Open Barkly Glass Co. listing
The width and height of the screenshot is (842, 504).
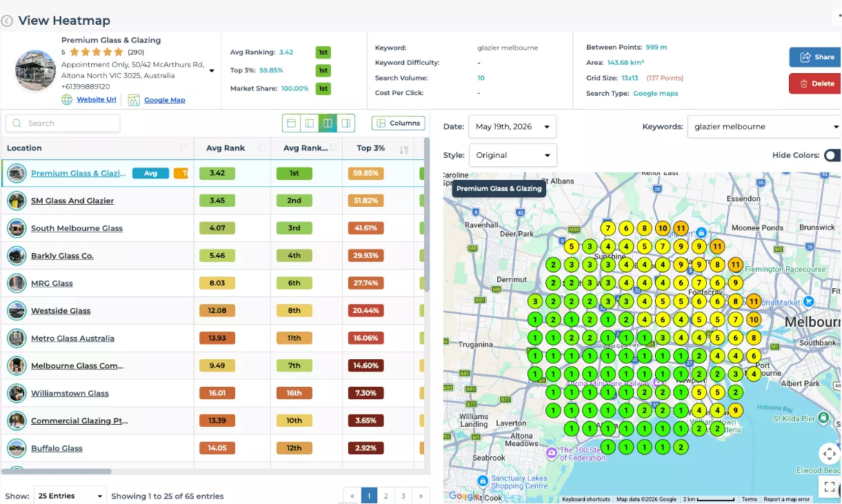click(62, 256)
